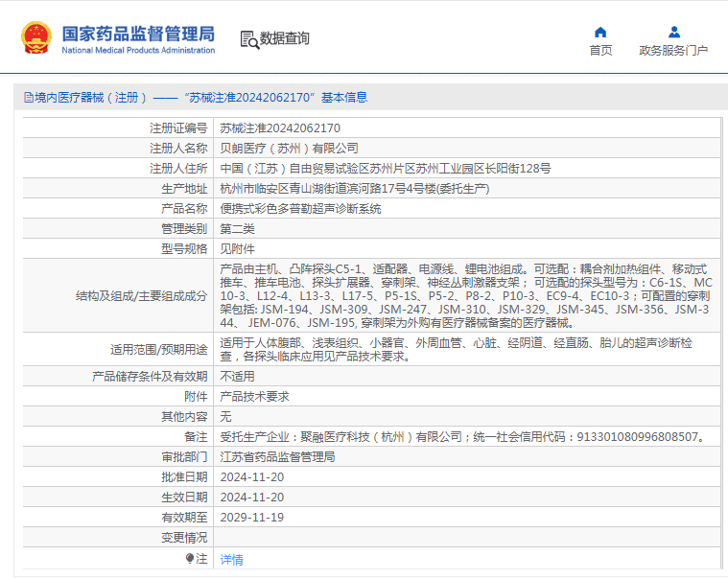Click 注册证编号 row label
The image size is (728, 579).
pos(178,128)
